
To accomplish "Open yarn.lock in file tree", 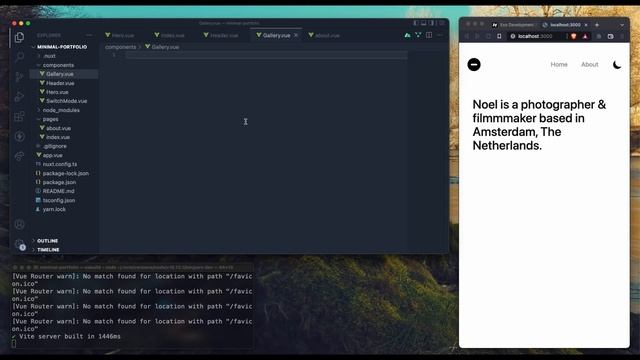I will [54, 209].
